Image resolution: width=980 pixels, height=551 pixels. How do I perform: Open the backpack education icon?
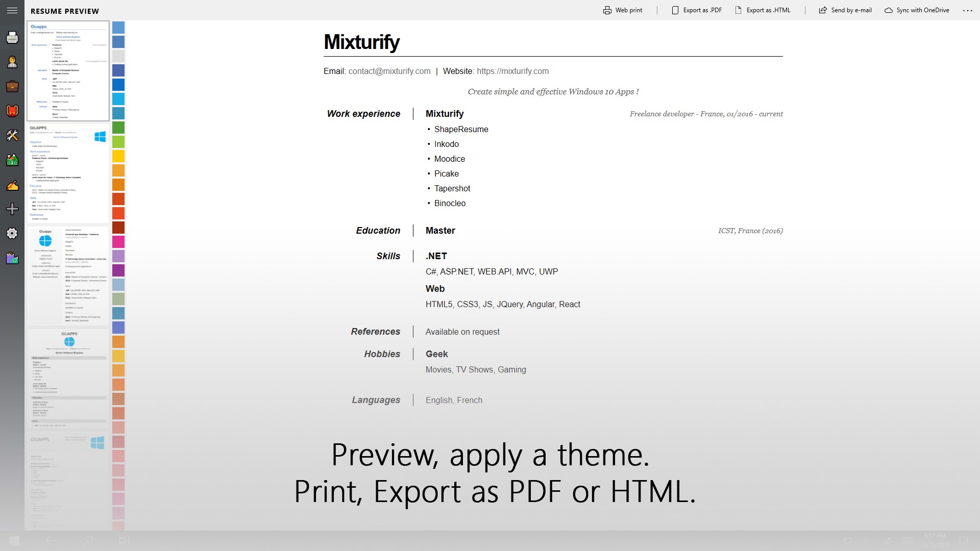coord(12,111)
